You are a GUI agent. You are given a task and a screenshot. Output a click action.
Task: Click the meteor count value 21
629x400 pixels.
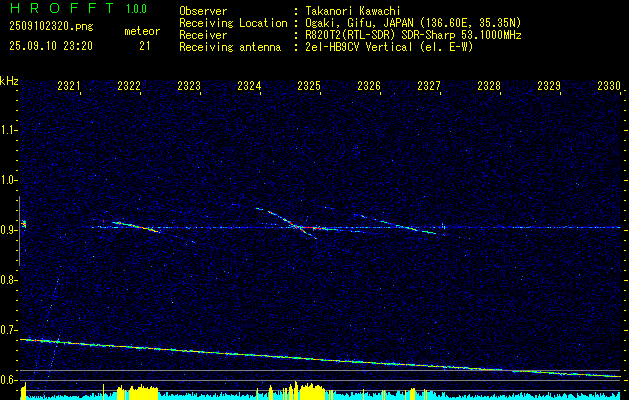click(x=145, y=46)
